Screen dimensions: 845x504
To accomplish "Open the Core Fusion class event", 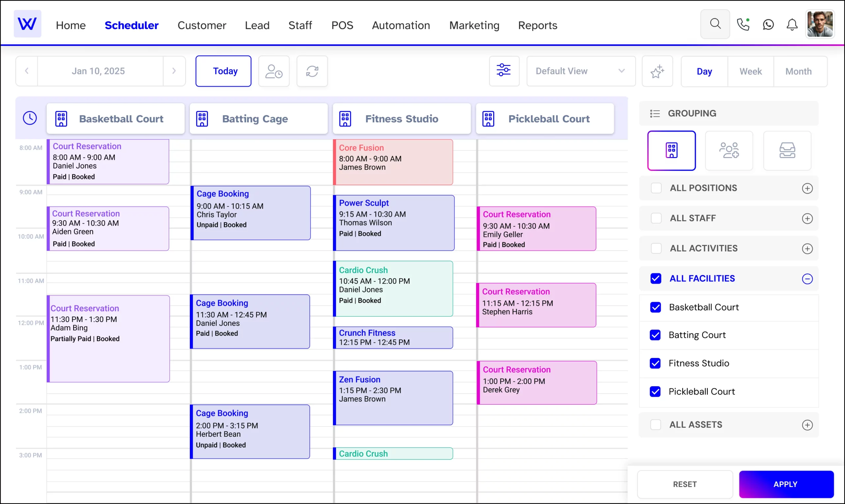I will (393, 162).
